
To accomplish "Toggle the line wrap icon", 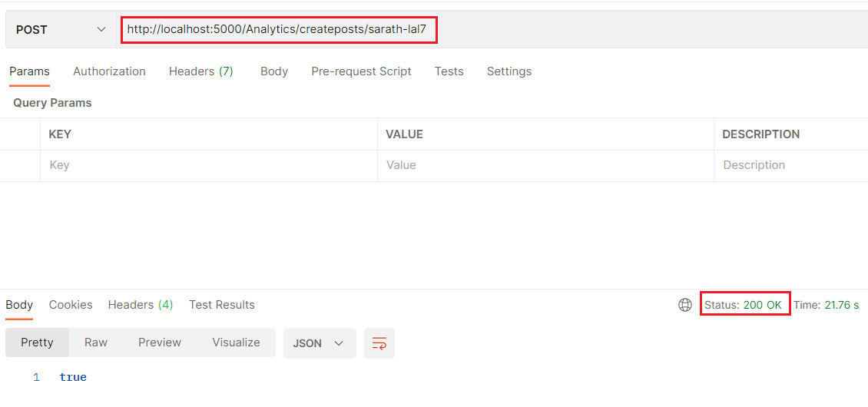I will point(379,343).
